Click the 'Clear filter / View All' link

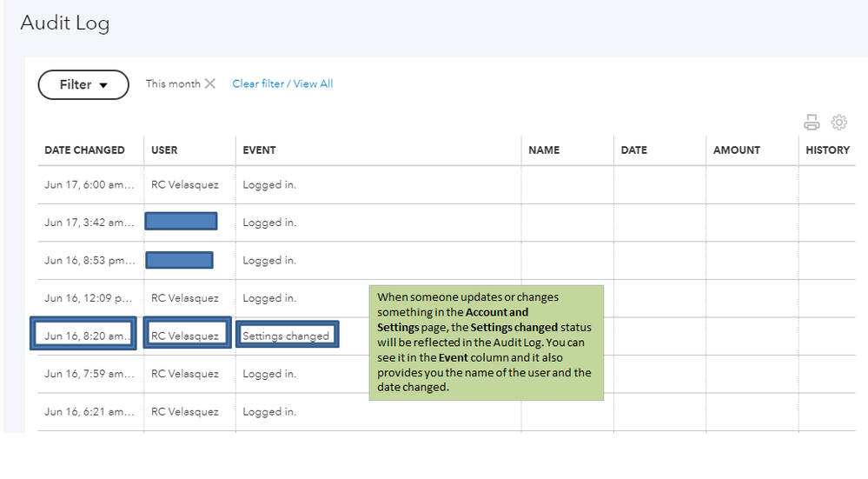[282, 84]
